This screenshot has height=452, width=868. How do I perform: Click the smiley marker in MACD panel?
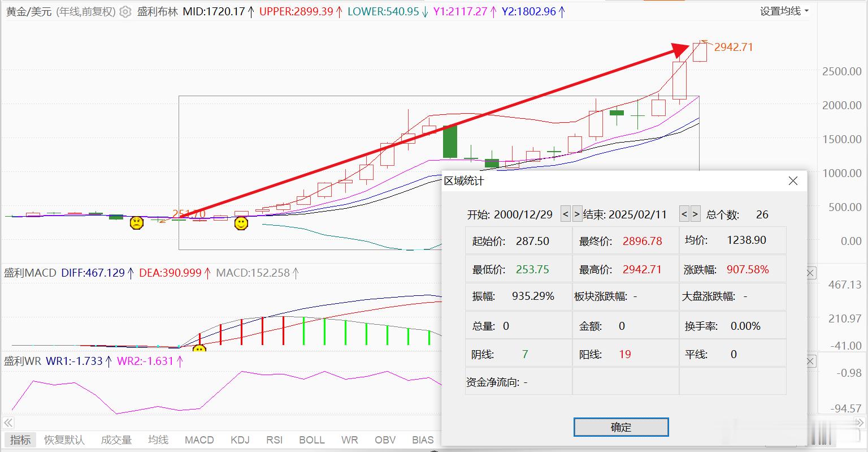click(199, 349)
